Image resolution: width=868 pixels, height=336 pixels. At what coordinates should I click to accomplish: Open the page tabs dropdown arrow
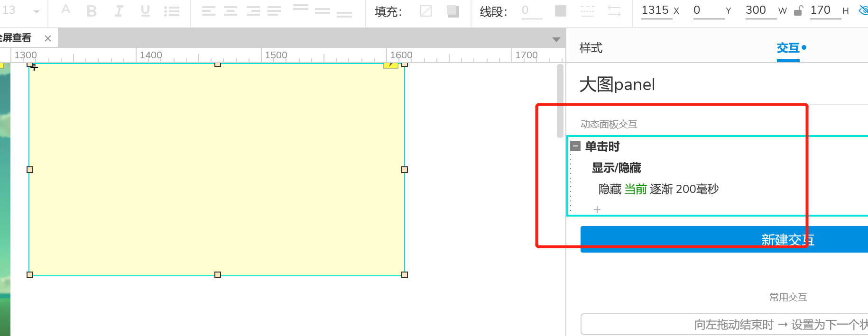pyautogui.click(x=556, y=39)
